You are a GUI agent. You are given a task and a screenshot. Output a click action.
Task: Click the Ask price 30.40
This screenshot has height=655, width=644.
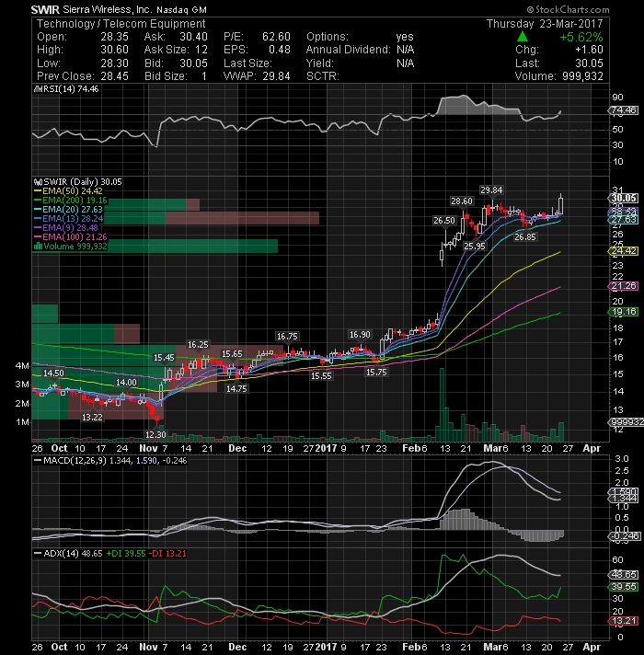[x=193, y=37]
